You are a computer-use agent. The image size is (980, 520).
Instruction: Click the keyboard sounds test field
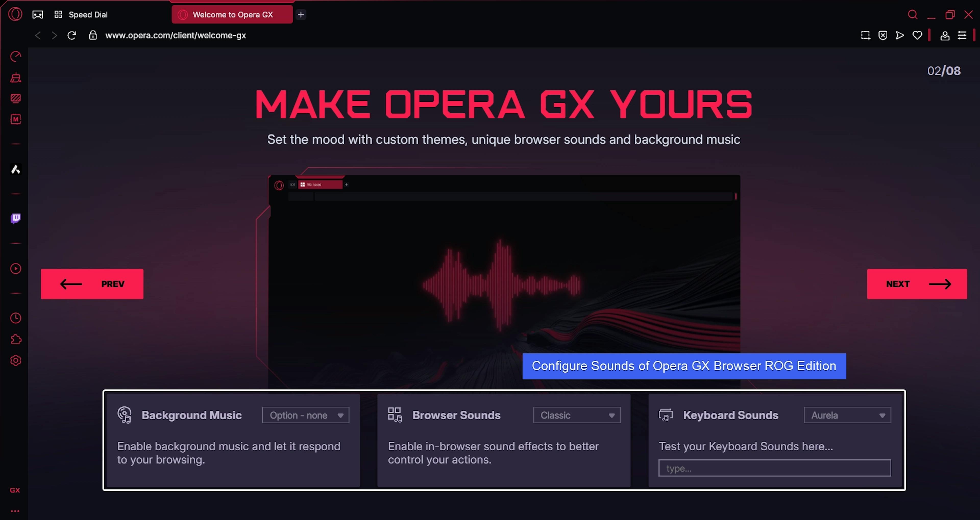pos(775,468)
